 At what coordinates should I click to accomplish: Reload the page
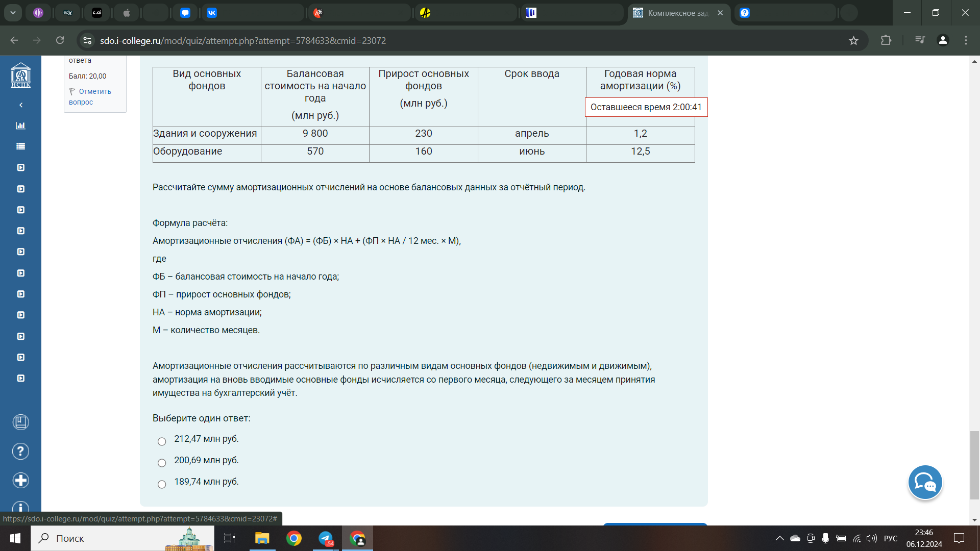click(x=60, y=40)
